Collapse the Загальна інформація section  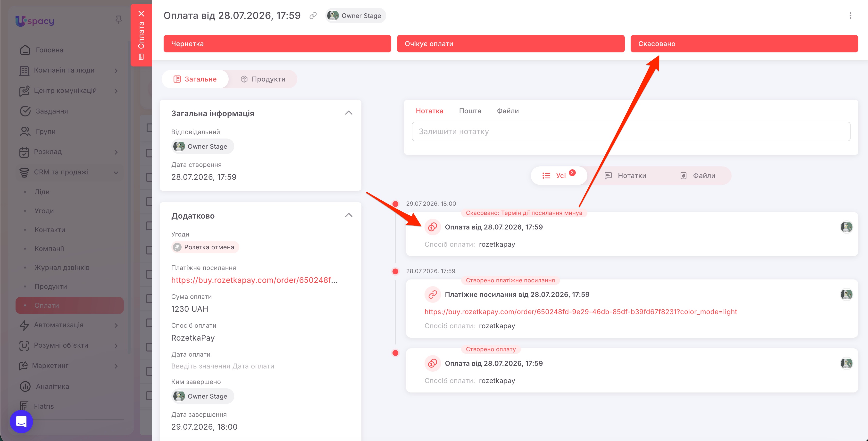pyautogui.click(x=349, y=113)
